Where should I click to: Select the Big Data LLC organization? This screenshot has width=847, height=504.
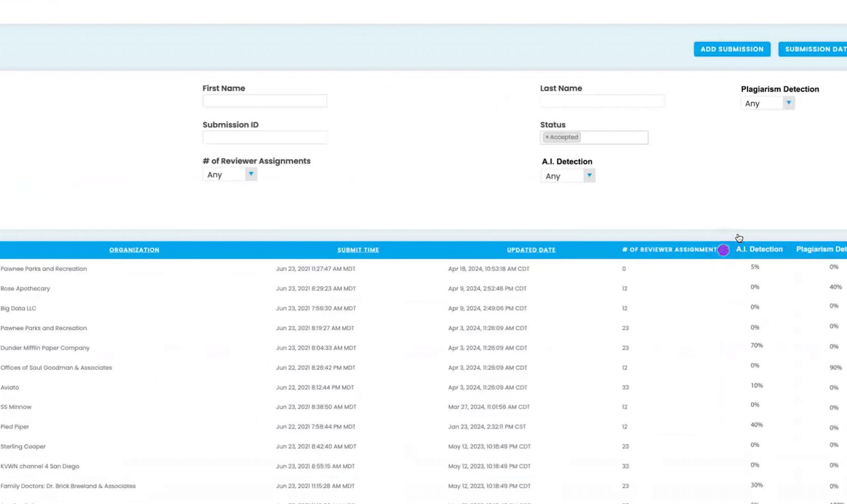pyautogui.click(x=18, y=308)
